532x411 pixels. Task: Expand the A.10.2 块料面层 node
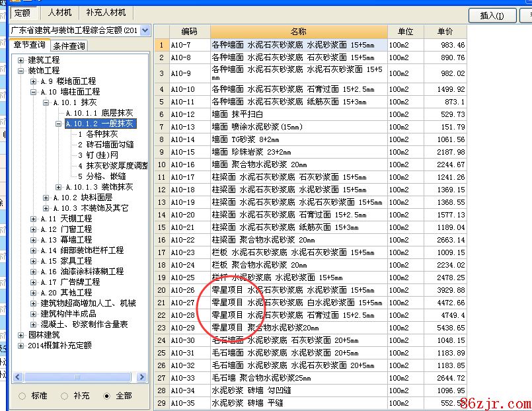pyautogui.click(x=46, y=198)
